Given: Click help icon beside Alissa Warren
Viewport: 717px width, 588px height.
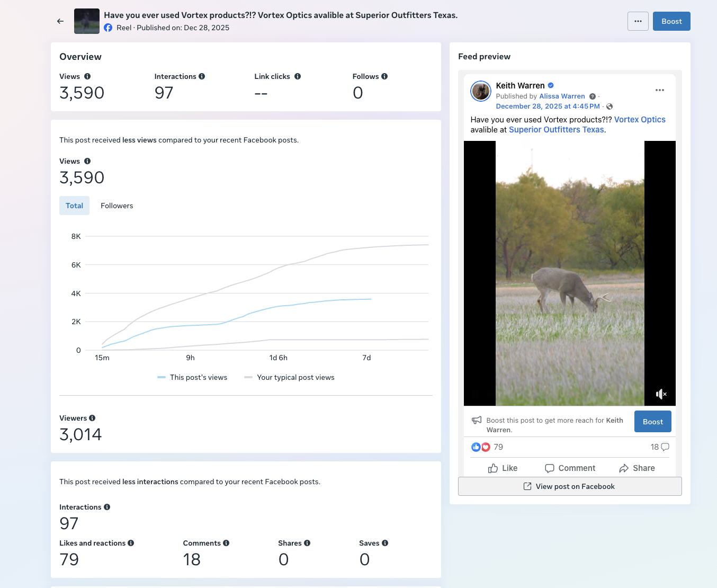Looking at the screenshot, I should pos(593,96).
